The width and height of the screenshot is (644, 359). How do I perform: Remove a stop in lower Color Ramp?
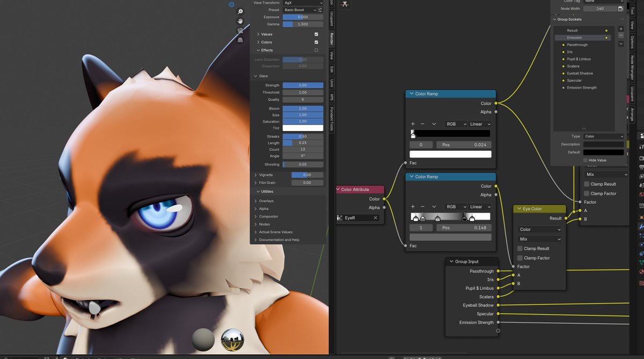(x=422, y=207)
